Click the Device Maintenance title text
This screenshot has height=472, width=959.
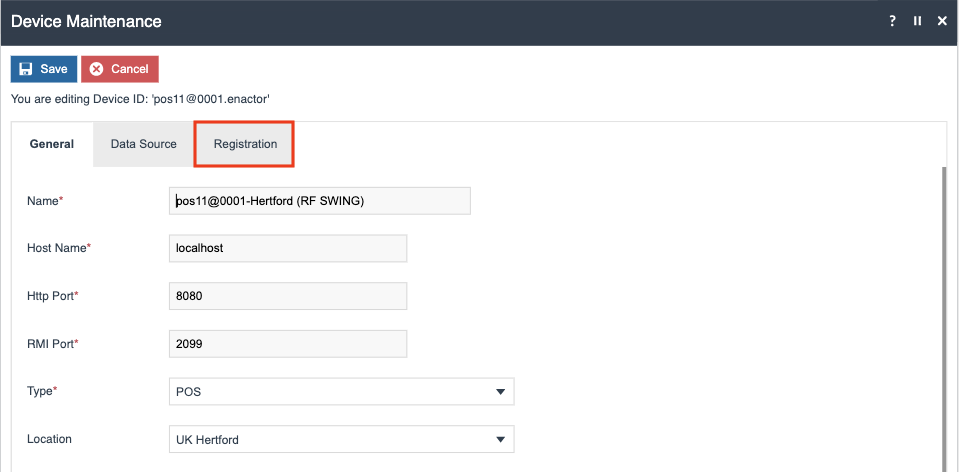tap(86, 21)
